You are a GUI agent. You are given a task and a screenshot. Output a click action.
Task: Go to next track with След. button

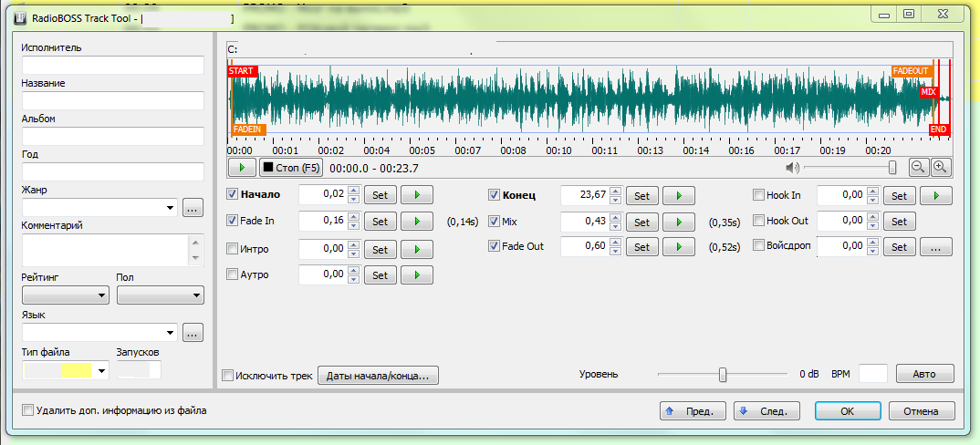(x=766, y=411)
